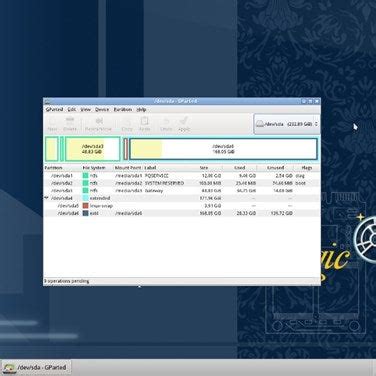Select the /dev/sda2 partition row
Screen dimensions: 376x376
click(x=182, y=183)
